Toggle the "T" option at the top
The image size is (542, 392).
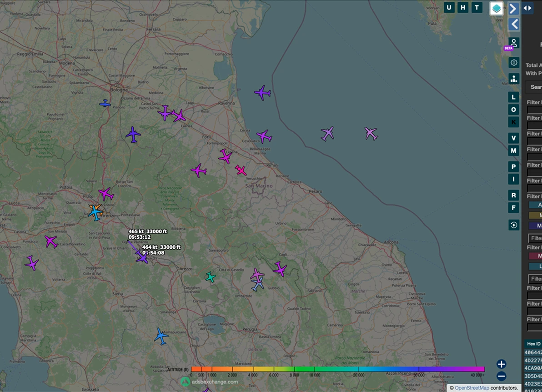476,8
